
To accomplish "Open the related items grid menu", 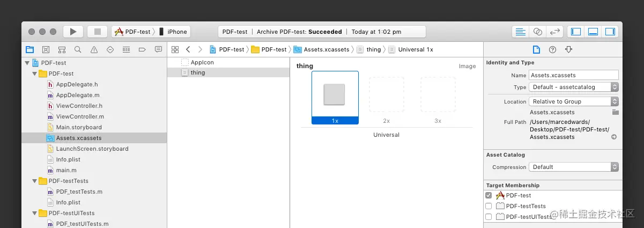I will click(175, 49).
